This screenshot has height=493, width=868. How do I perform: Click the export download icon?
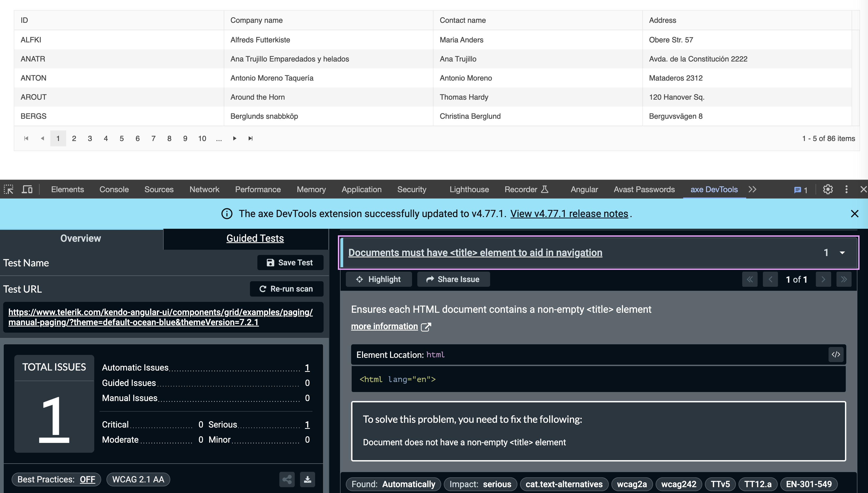[x=307, y=479]
